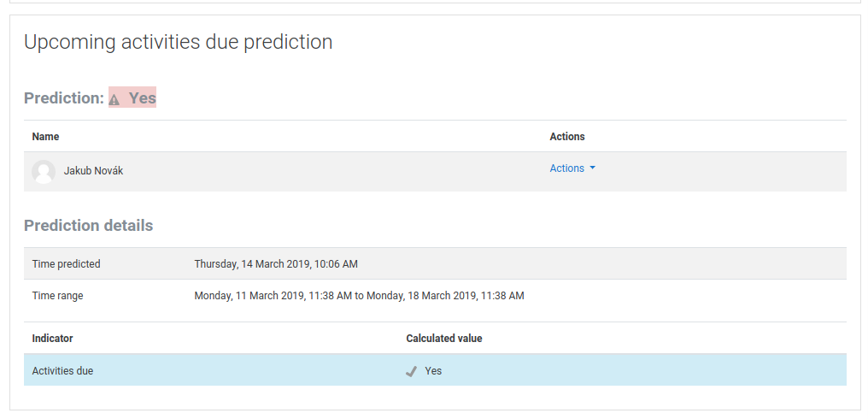The height and width of the screenshot is (419, 868).
Task: Click Jakub Novák's avatar picture
Action: 44,172
